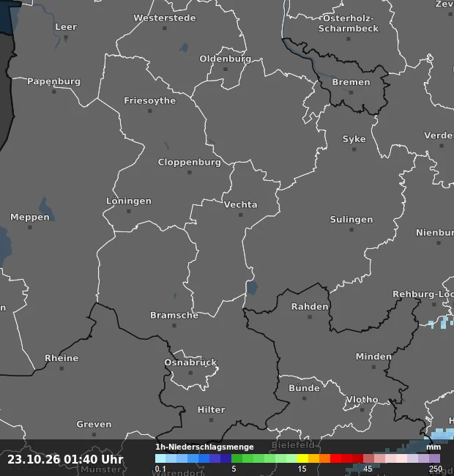Select the Syke map label
The image size is (454, 476).
click(x=354, y=139)
